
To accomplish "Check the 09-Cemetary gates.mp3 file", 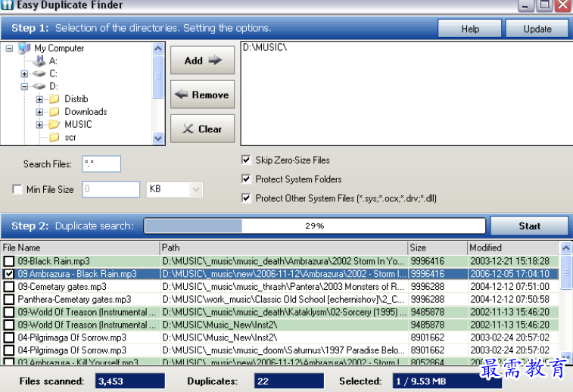I will coord(9,287).
